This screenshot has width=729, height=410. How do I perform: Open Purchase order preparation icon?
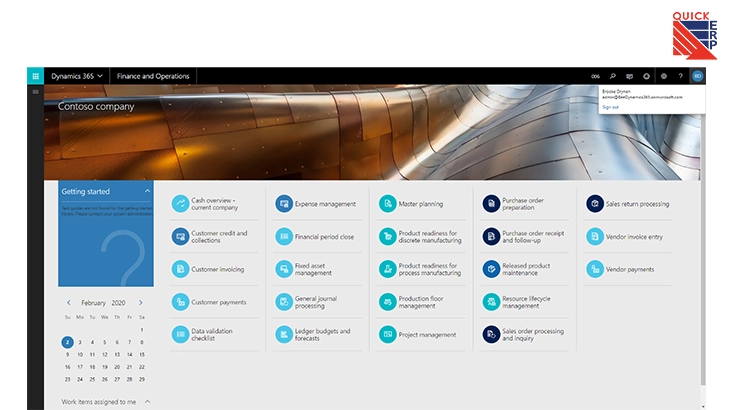coord(491,204)
